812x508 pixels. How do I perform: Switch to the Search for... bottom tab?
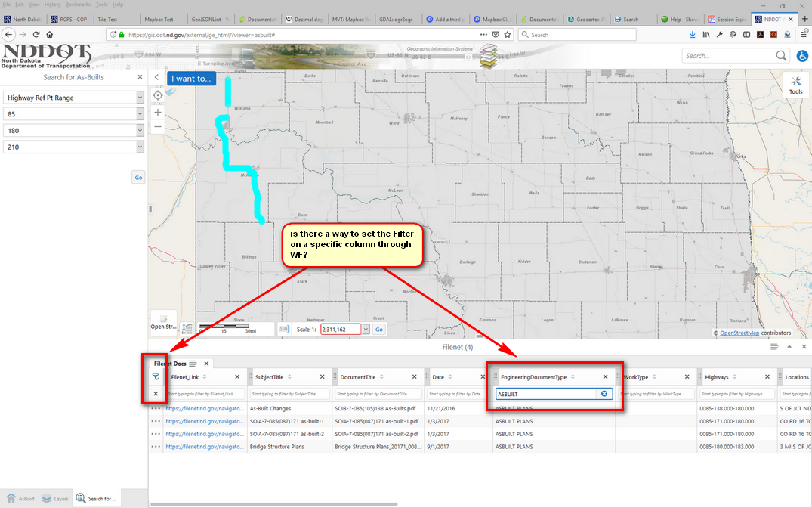[x=97, y=499]
